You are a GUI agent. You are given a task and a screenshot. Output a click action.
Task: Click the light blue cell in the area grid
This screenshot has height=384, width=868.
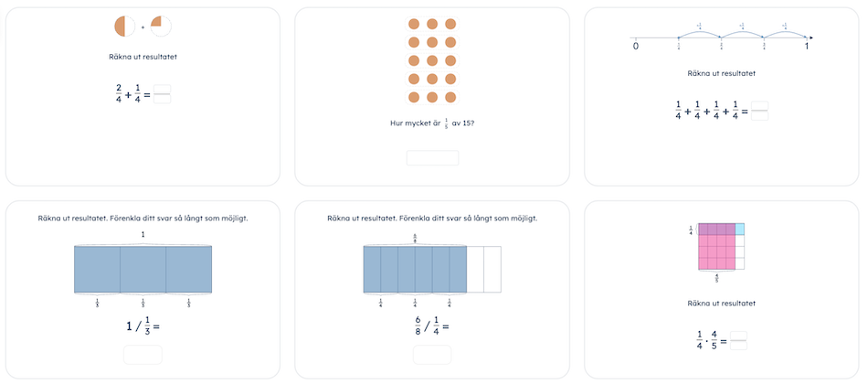[x=740, y=229]
